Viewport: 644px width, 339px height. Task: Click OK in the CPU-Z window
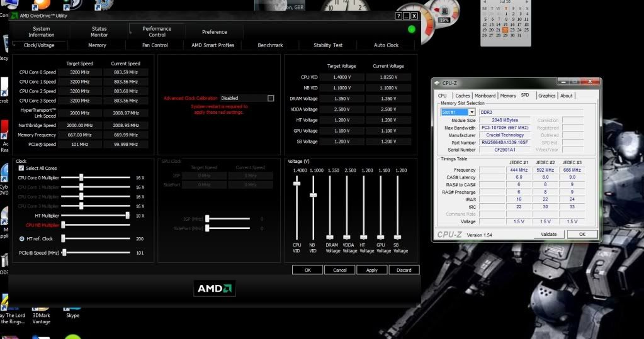coord(582,235)
